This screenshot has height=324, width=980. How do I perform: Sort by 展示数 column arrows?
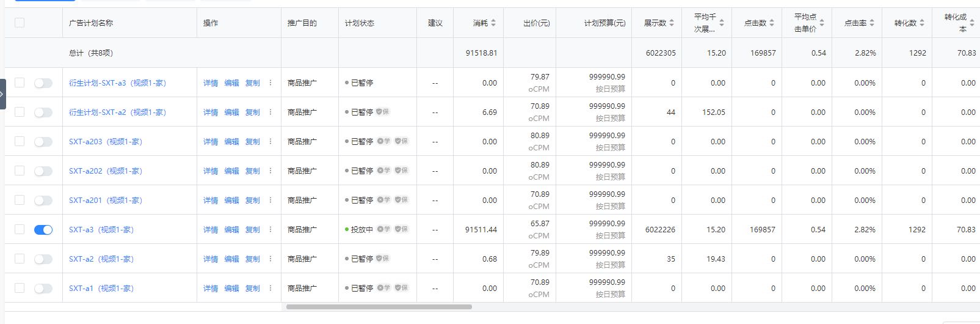point(672,23)
